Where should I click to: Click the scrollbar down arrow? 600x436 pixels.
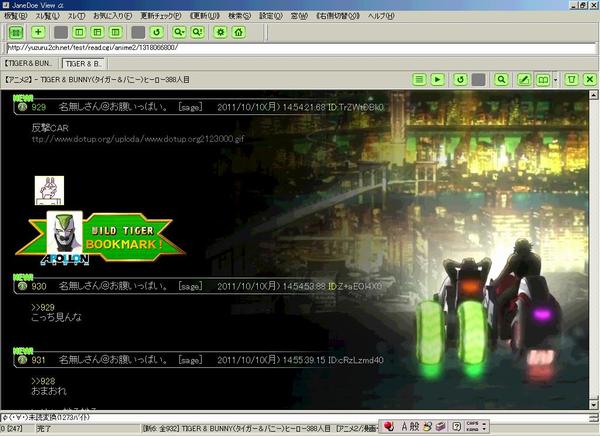[593, 404]
